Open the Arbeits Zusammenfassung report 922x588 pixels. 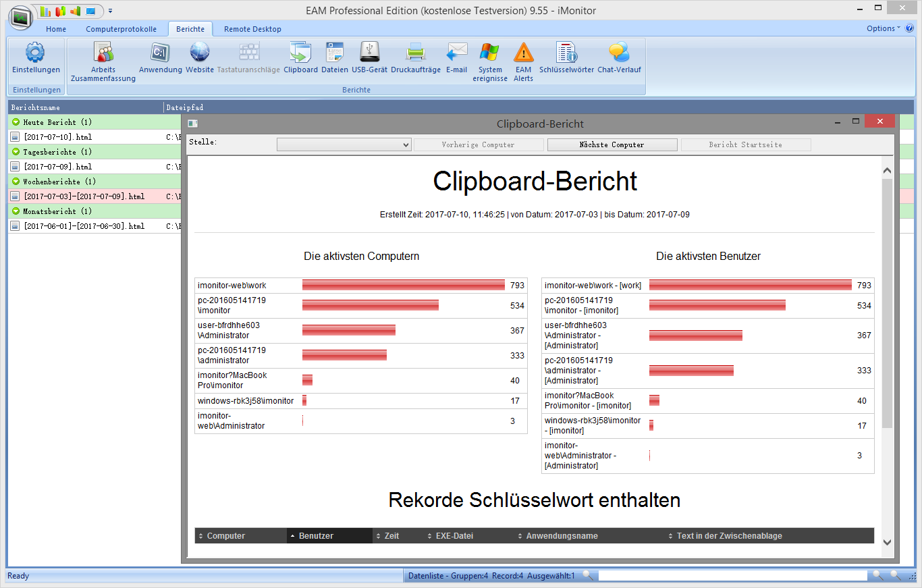[103, 53]
